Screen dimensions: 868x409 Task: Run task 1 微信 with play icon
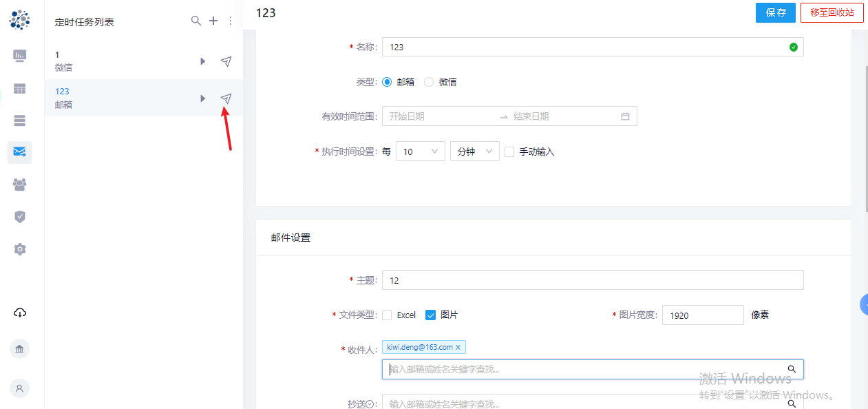pyautogui.click(x=203, y=61)
